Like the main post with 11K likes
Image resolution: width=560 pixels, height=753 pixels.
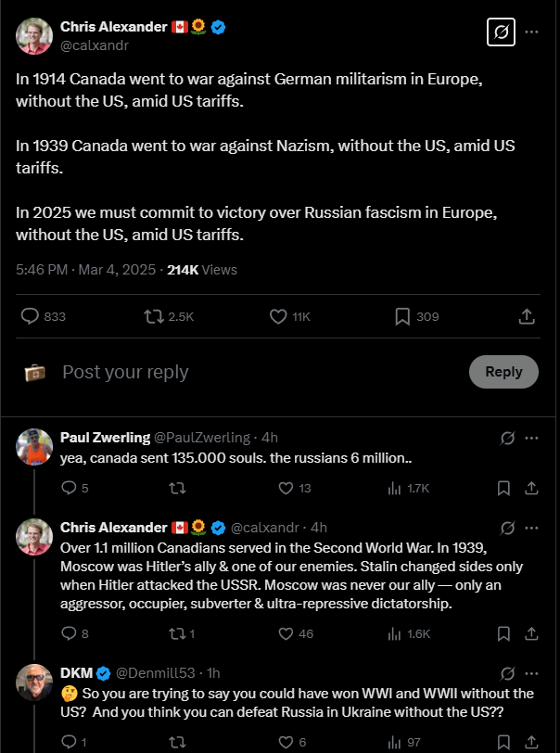click(x=289, y=316)
